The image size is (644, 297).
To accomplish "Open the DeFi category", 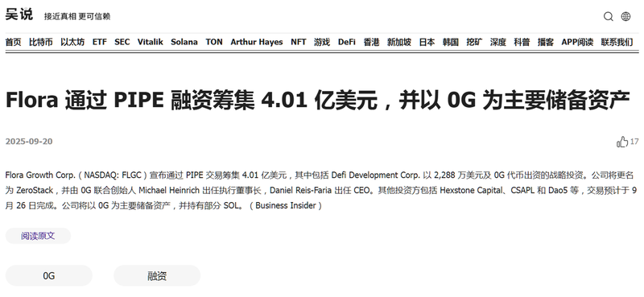I will 347,42.
